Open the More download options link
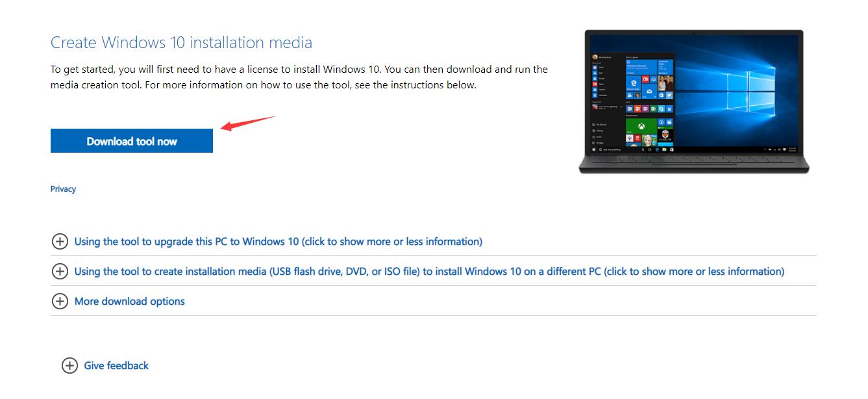868x399 pixels. pyautogui.click(x=130, y=302)
